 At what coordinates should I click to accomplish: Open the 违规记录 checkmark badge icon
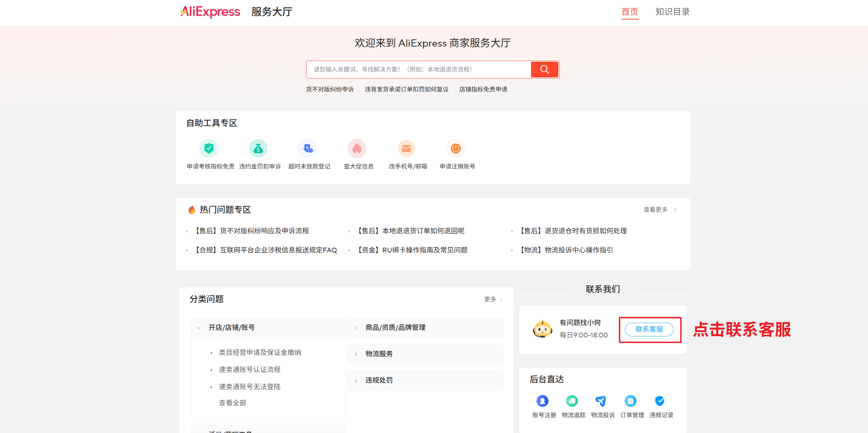[660, 401]
